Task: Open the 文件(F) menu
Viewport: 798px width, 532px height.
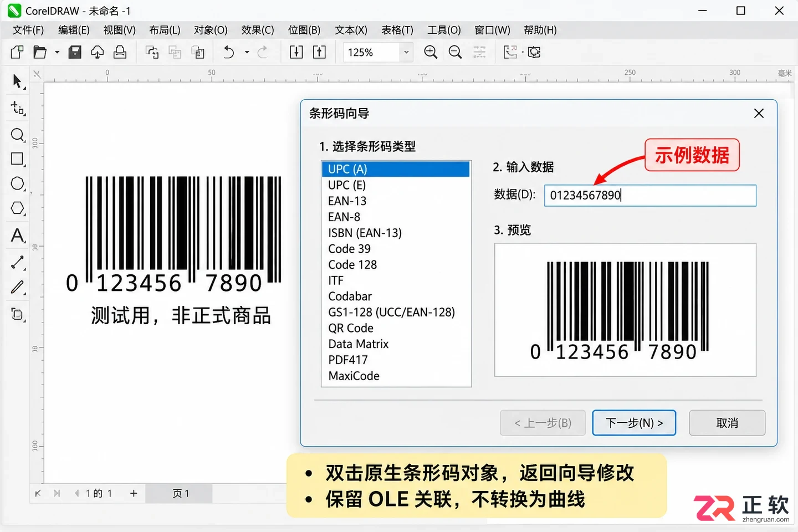Action: pyautogui.click(x=28, y=30)
